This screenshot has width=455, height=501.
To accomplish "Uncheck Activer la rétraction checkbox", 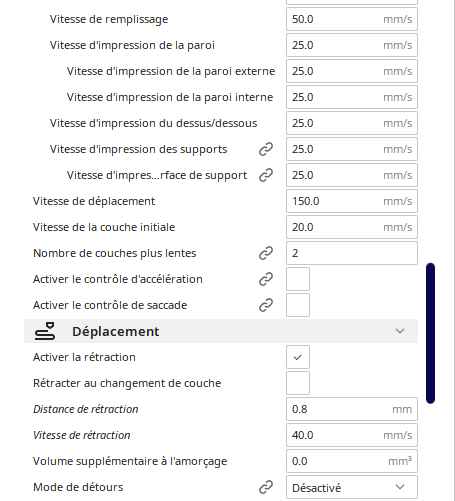I will coord(298,357).
